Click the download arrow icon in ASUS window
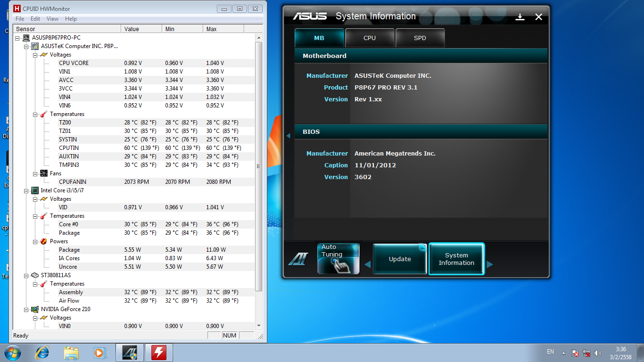 520,17
